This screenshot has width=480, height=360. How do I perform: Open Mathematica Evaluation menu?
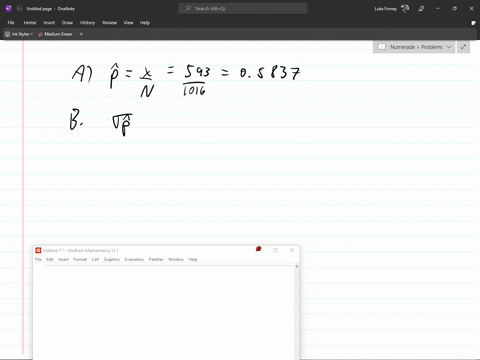134,259
